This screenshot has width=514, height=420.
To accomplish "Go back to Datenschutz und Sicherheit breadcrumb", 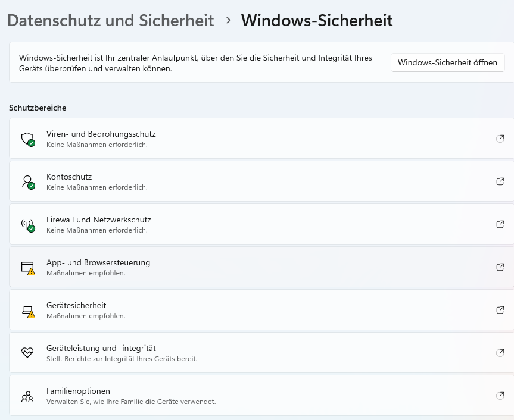I will 110,20.
